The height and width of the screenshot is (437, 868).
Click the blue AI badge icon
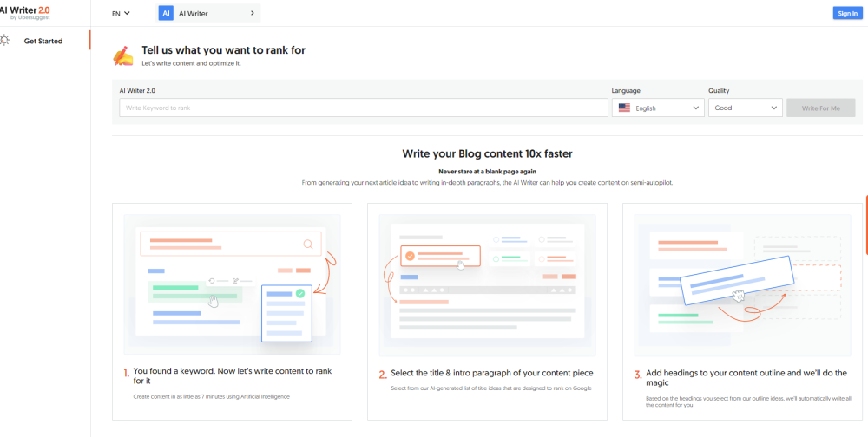tap(166, 13)
